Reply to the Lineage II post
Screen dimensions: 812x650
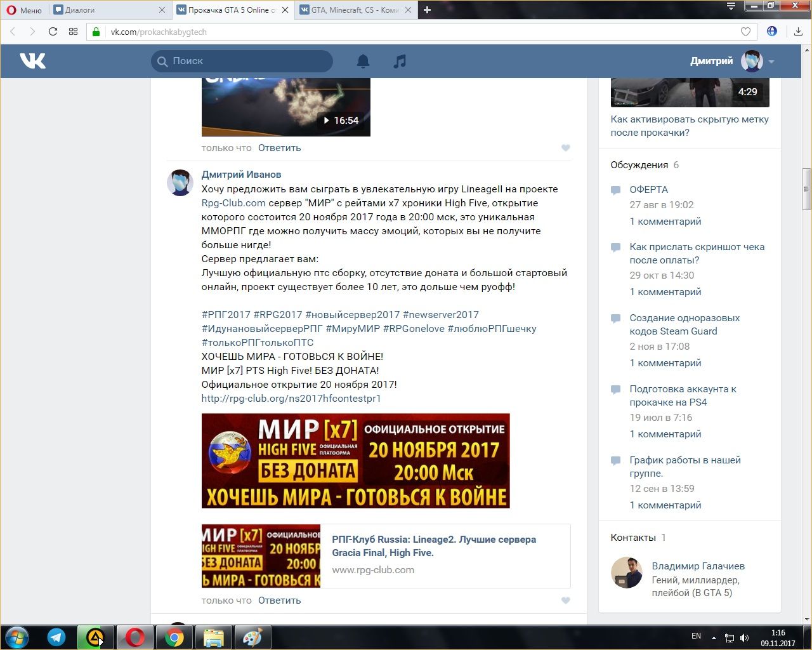pyautogui.click(x=279, y=600)
